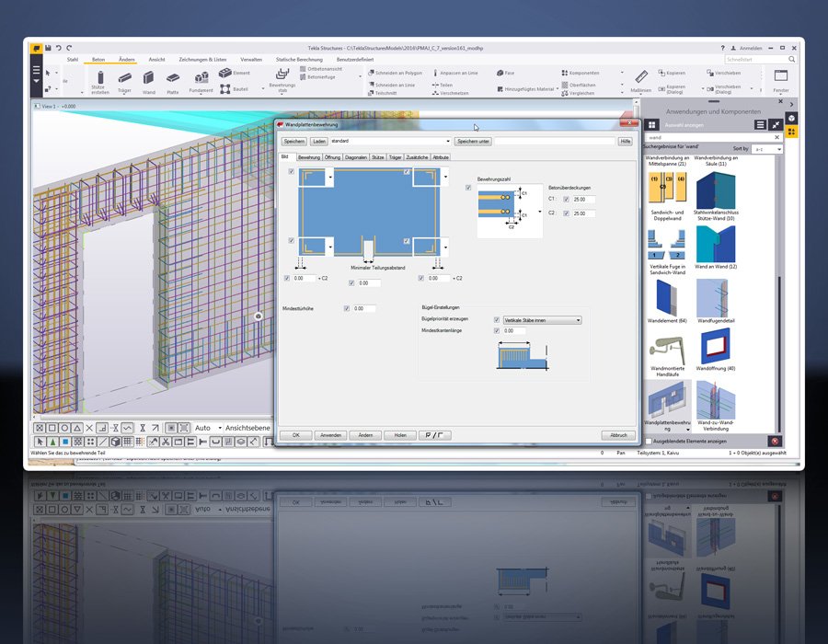Select the Fundament foundation tool

(201, 83)
